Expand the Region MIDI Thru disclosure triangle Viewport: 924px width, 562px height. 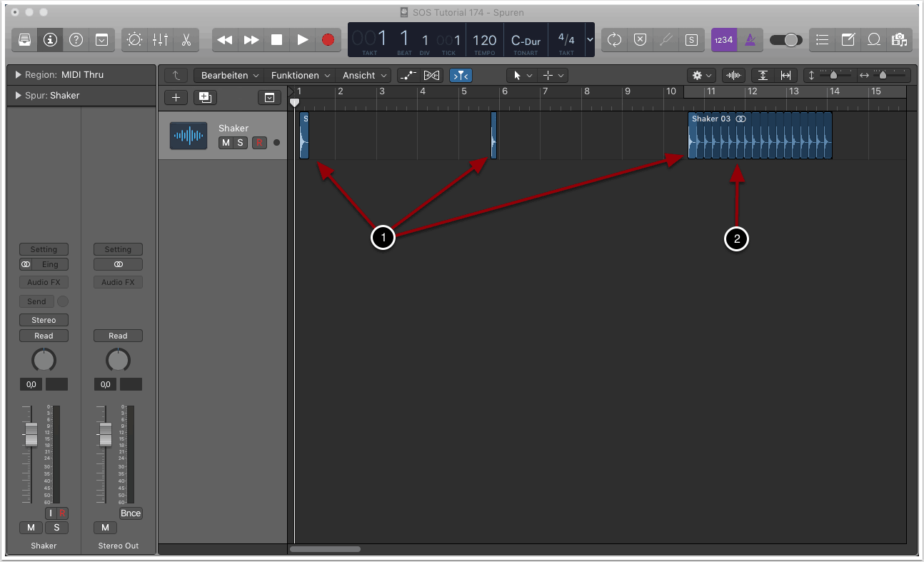click(18, 75)
